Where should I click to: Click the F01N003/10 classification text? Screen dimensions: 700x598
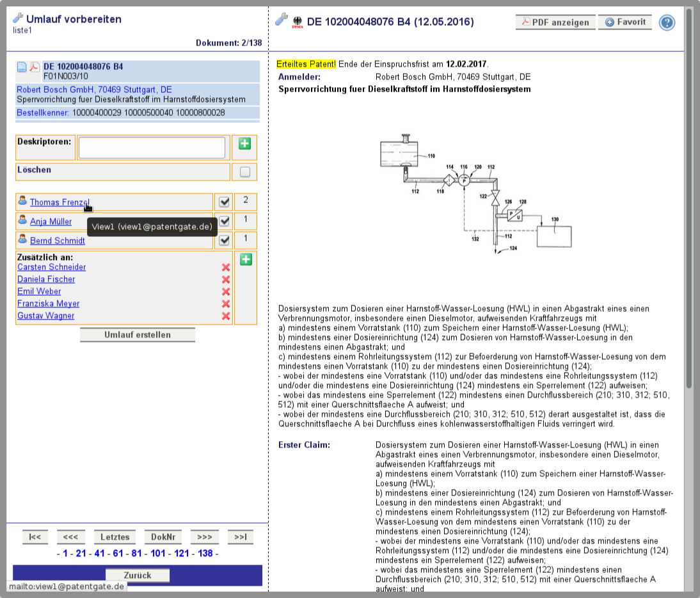pos(66,76)
